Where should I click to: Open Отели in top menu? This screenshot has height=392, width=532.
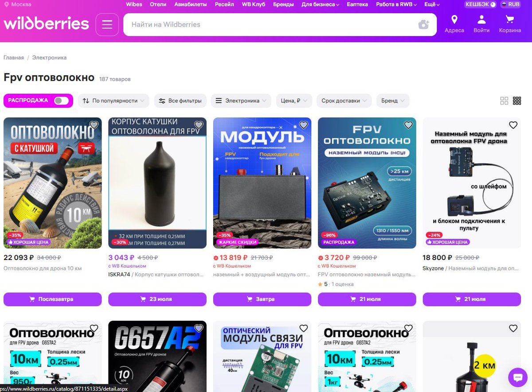(158, 4)
